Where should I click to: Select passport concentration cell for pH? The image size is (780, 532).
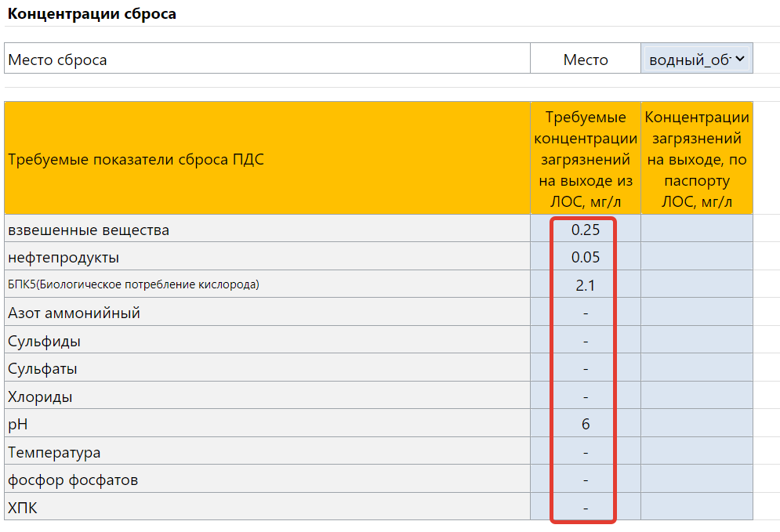696,424
